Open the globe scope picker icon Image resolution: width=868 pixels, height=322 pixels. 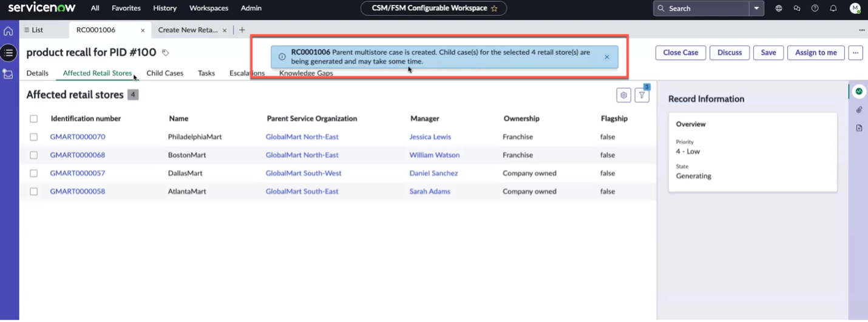click(x=779, y=8)
